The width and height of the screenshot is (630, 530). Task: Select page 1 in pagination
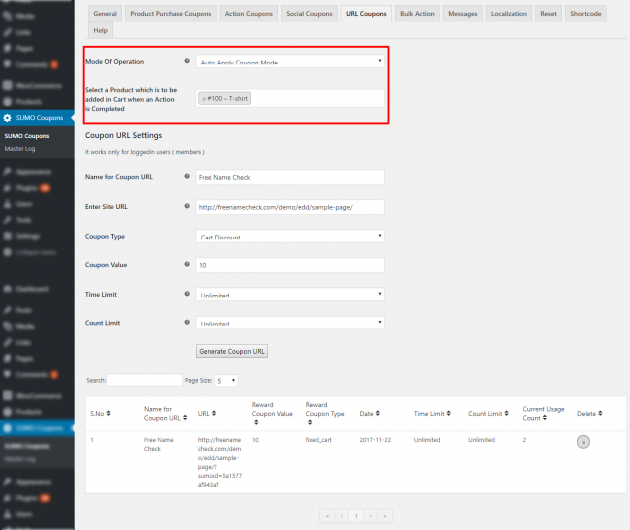pyautogui.click(x=356, y=516)
